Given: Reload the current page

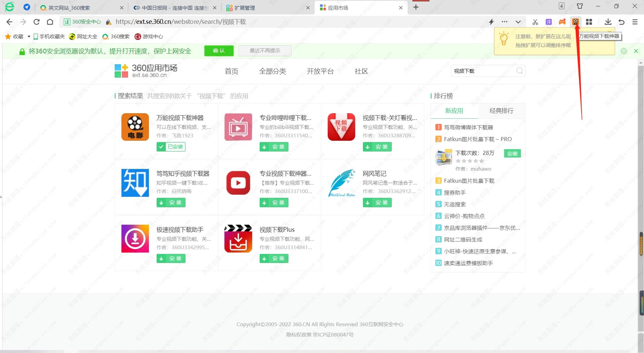Looking at the screenshot, I should (x=37, y=22).
